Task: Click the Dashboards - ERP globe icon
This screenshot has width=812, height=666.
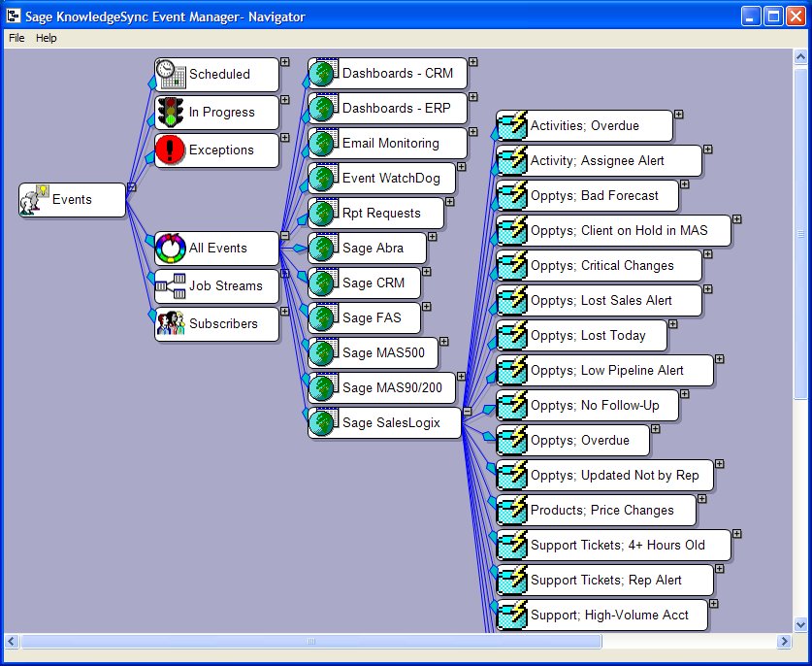Action: (324, 109)
